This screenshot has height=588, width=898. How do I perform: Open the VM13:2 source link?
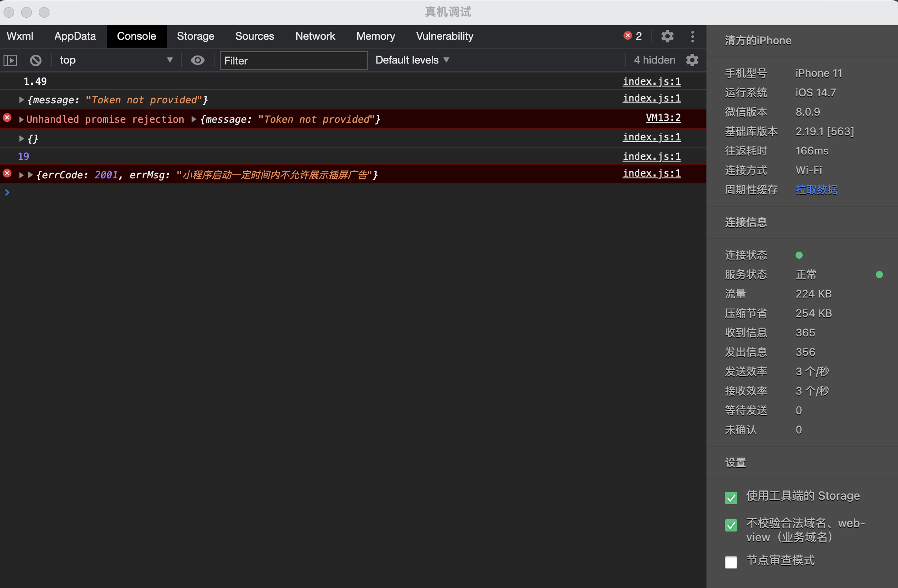[663, 118]
